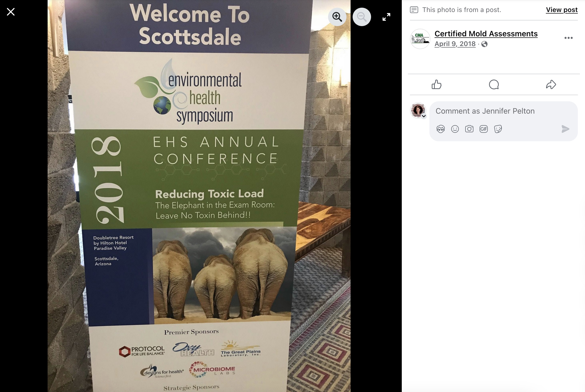Open the View post link
The height and width of the screenshot is (392, 585).
pyautogui.click(x=561, y=10)
